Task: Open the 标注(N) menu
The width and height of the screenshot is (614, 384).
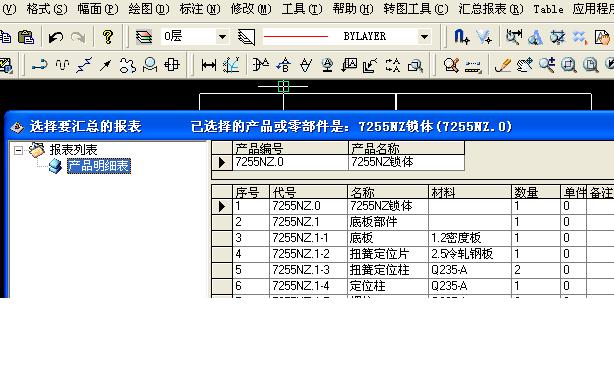Action: [200, 9]
